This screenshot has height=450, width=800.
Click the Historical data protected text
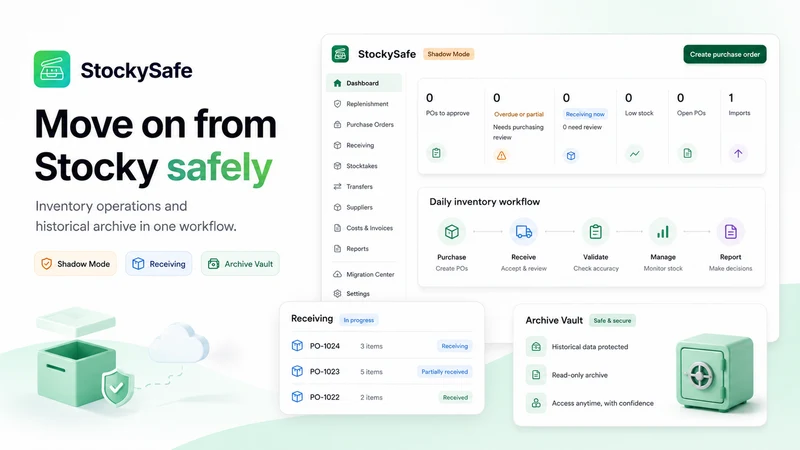(x=590, y=347)
